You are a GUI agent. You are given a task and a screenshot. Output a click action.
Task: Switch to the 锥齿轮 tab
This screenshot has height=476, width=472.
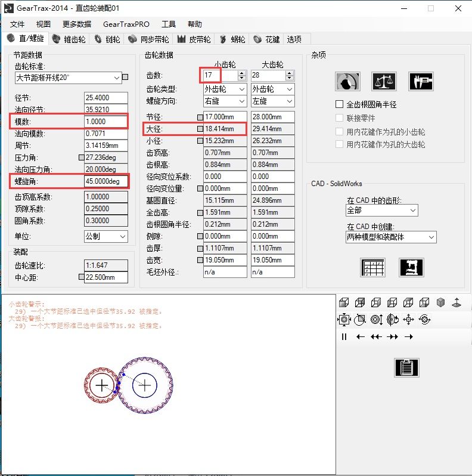click(x=69, y=39)
